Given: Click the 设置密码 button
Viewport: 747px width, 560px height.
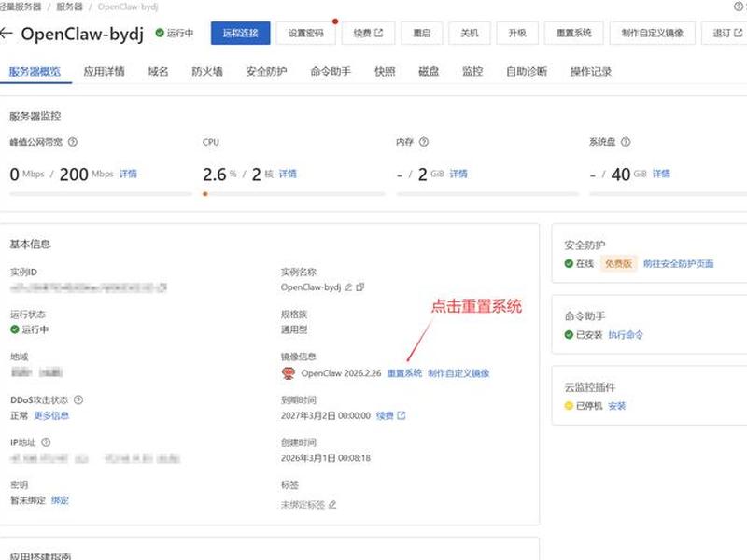Looking at the screenshot, I should [306, 33].
